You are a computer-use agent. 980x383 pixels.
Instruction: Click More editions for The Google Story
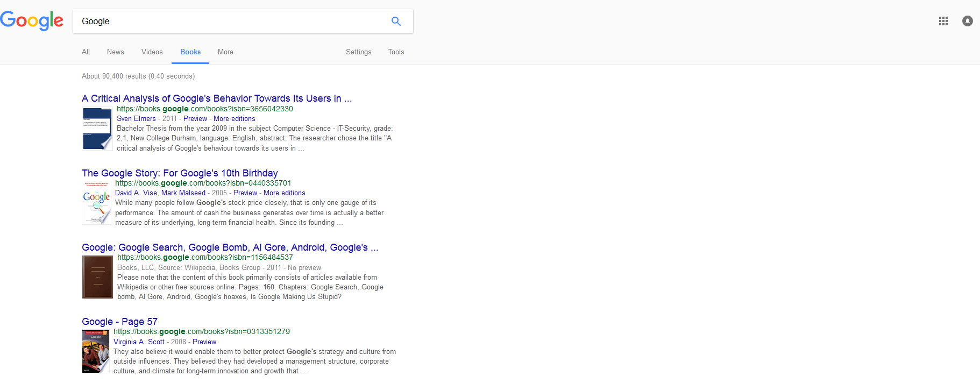pos(285,193)
